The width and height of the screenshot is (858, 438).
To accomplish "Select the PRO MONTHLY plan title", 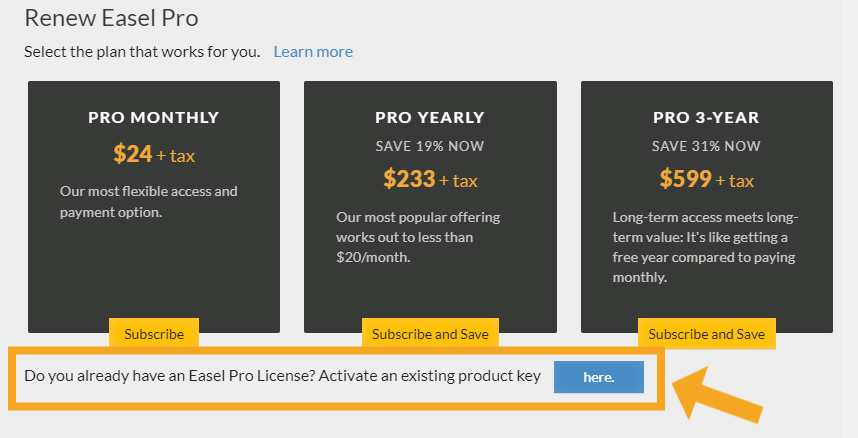I will pos(153,118).
